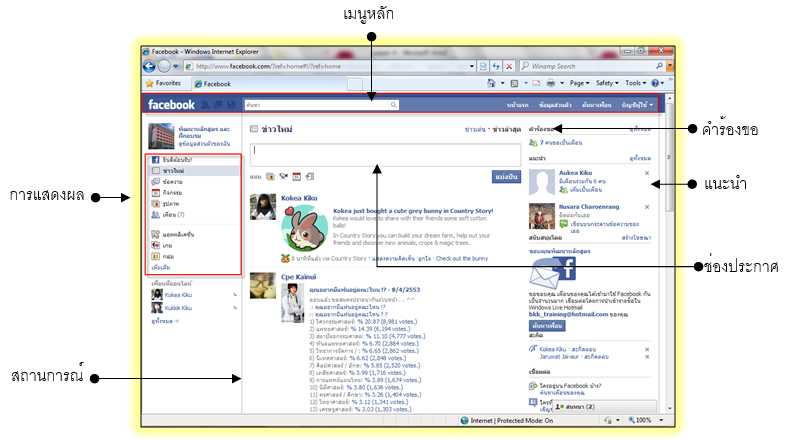Click the Print toolbar icon
The height and width of the screenshot is (440, 785).
tap(551, 83)
